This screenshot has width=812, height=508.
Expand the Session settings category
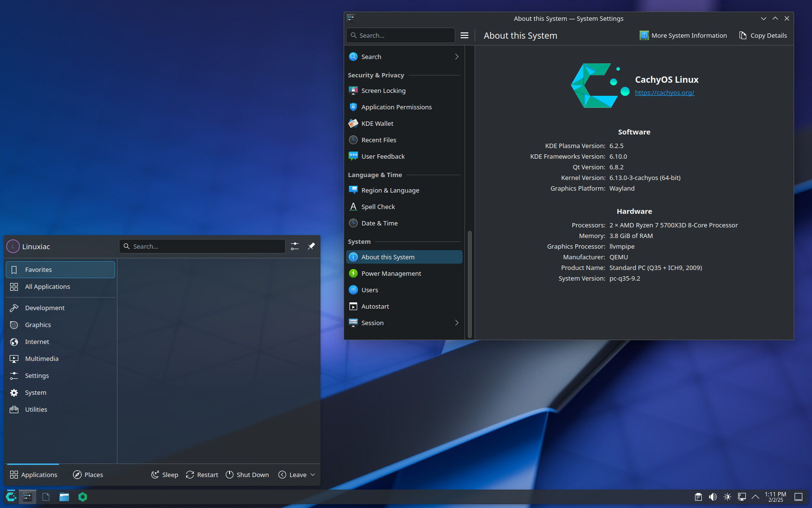(404, 323)
